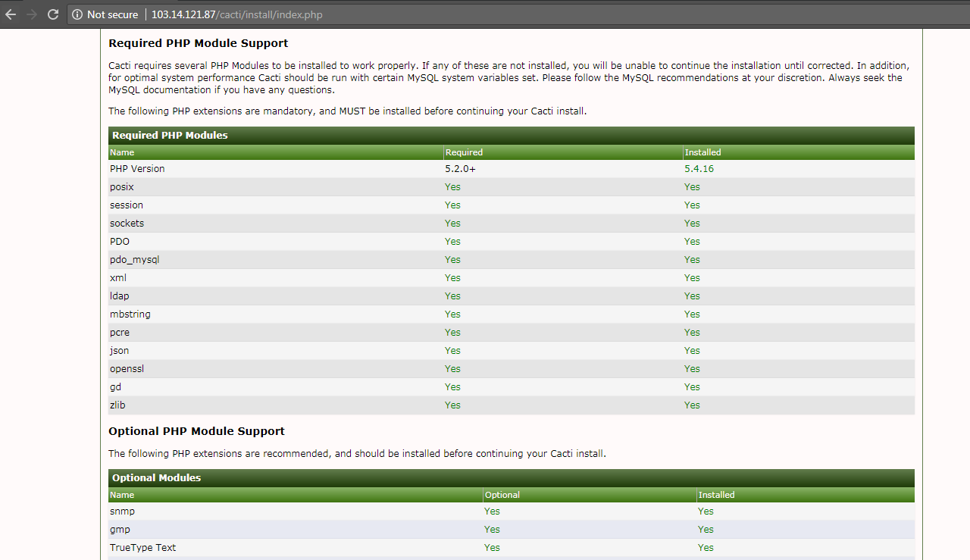Click the 'openssl' module entry

point(127,368)
